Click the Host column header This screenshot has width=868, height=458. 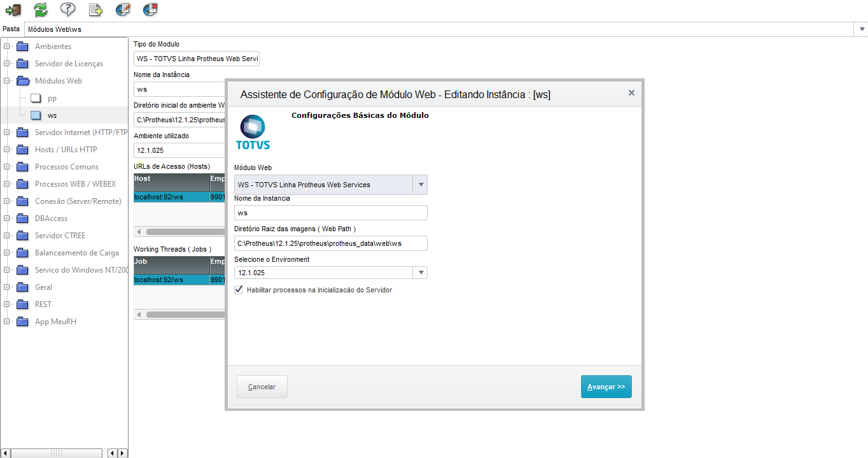(172, 182)
